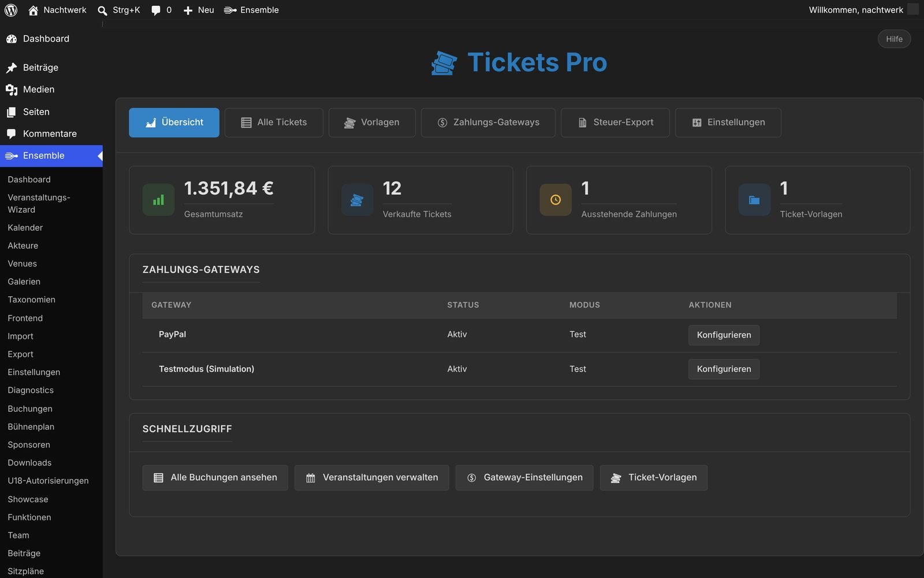Click the list icon on Alle Tickets tab
The image size is (924, 578).
[246, 123]
